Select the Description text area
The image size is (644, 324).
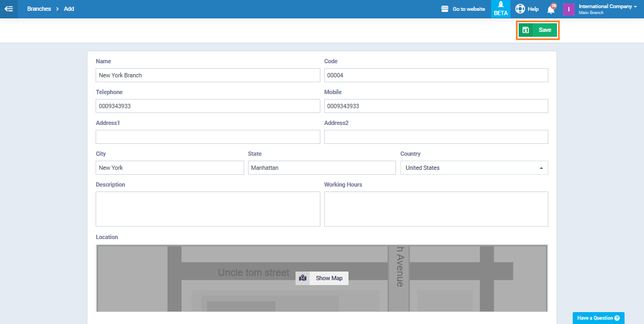[207, 209]
